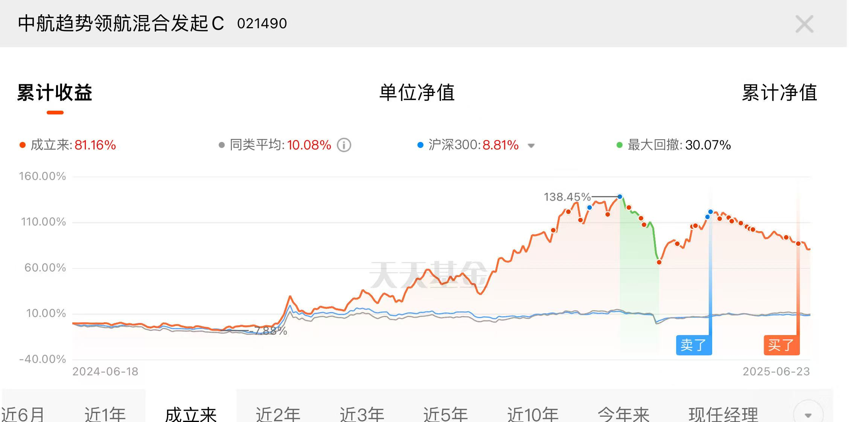Screen dimensions: 868x422
Task: Toggle 成立来 orange legend dot
Action: (23, 145)
